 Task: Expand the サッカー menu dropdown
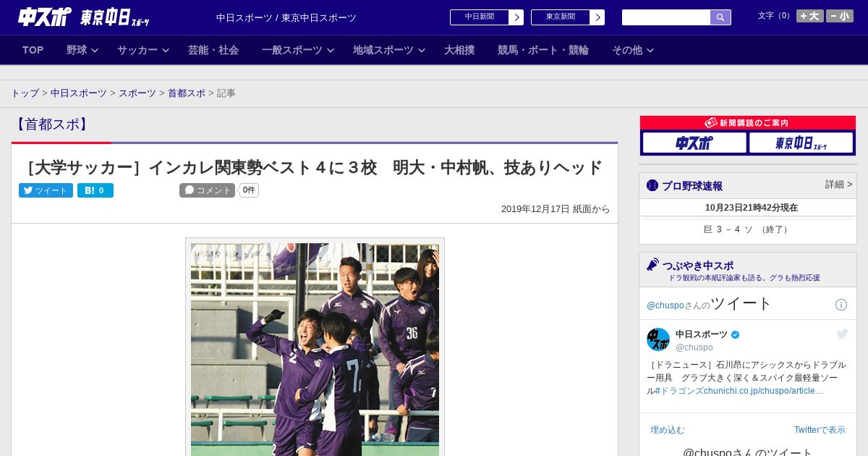pos(142,50)
